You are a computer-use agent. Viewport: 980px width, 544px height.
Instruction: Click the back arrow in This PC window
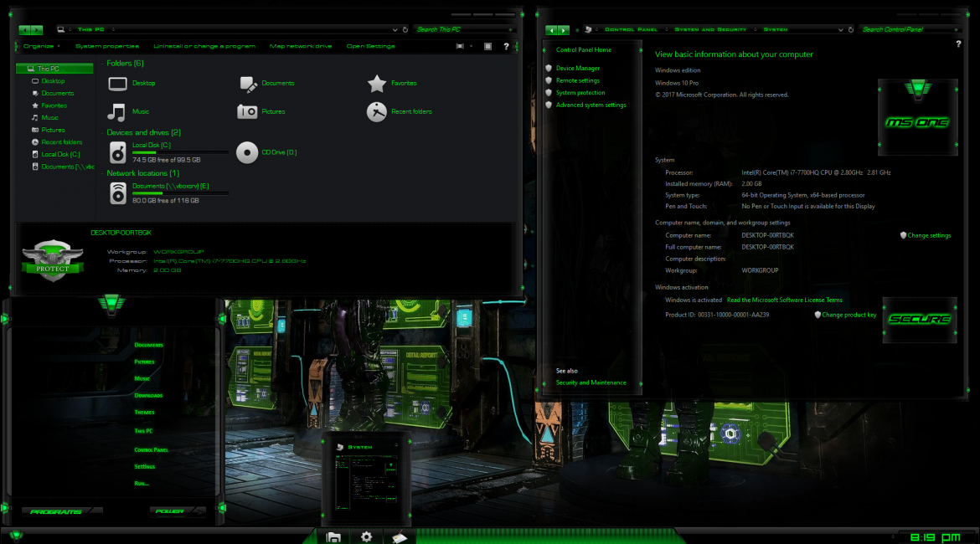tap(24, 29)
